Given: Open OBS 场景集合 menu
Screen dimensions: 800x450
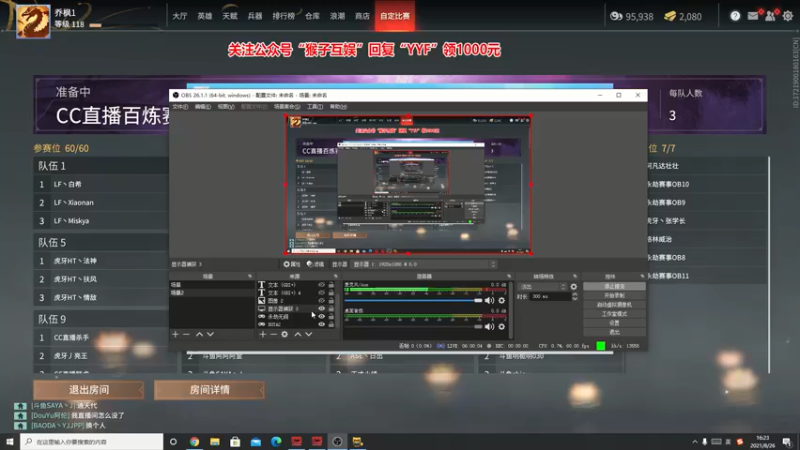Looking at the screenshot, I should pyautogui.click(x=287, y=107).
